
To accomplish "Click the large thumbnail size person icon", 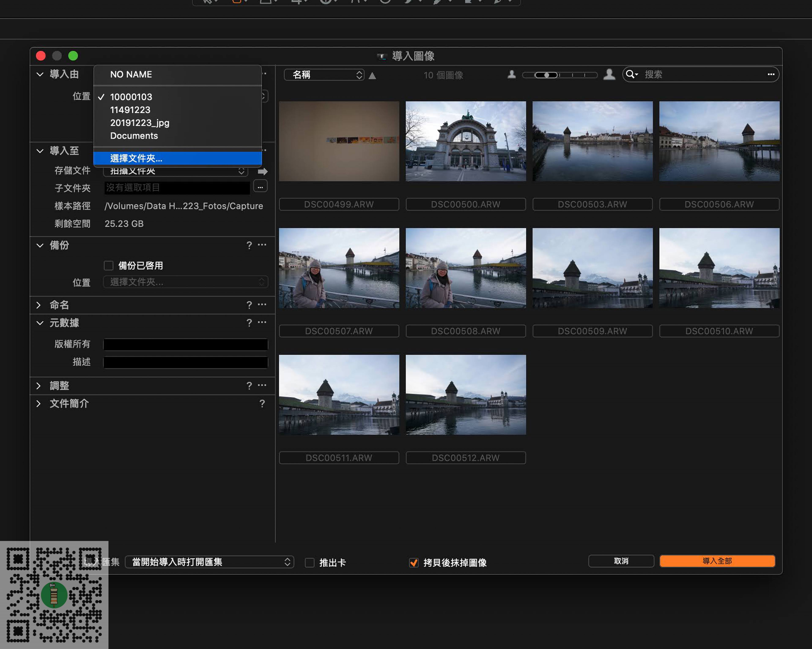I will [609, 75].
